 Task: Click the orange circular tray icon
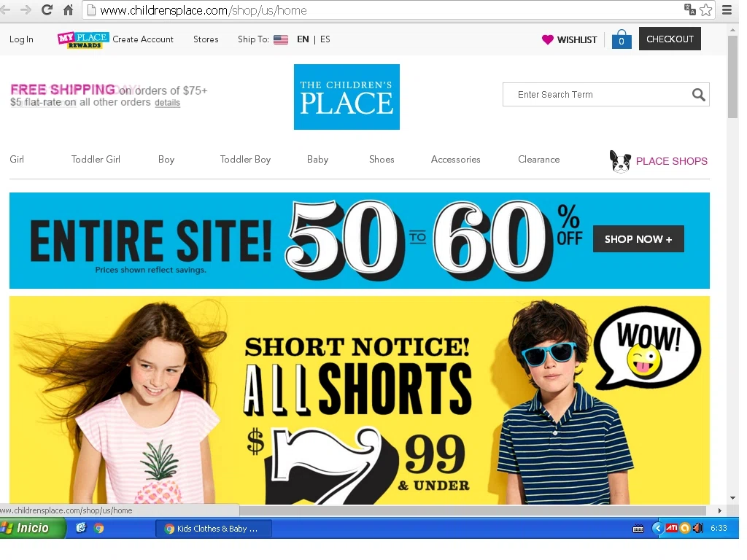pyautogui.click(x=684, y=528)
